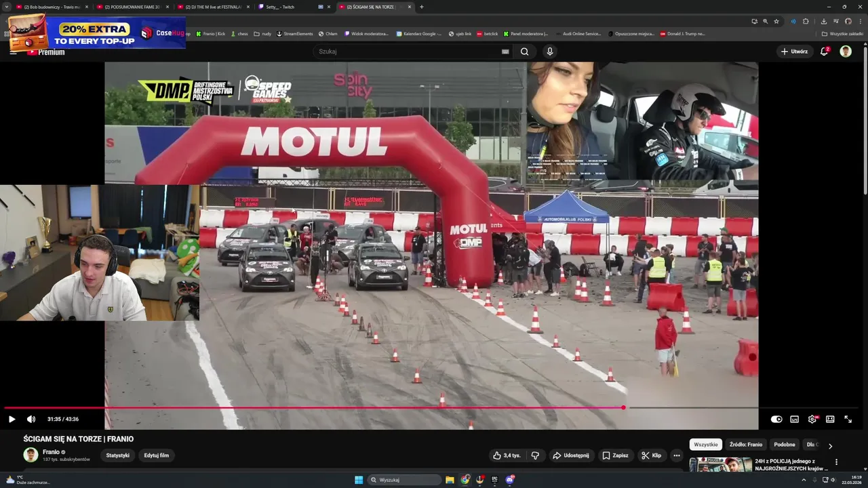Switch to Bob budowniczy - Travis tab

52,7
